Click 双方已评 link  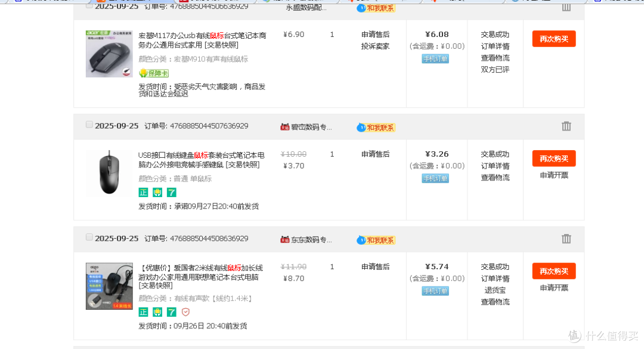click(x=495, y=70)
